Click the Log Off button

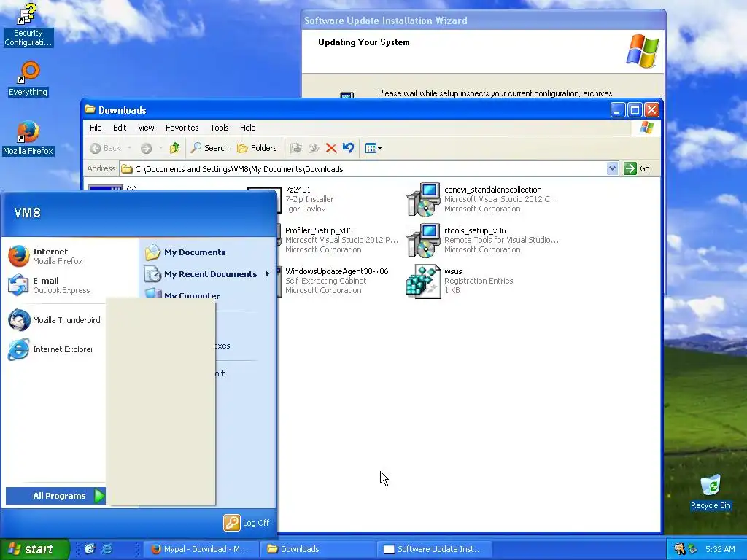tap(247, 523)
